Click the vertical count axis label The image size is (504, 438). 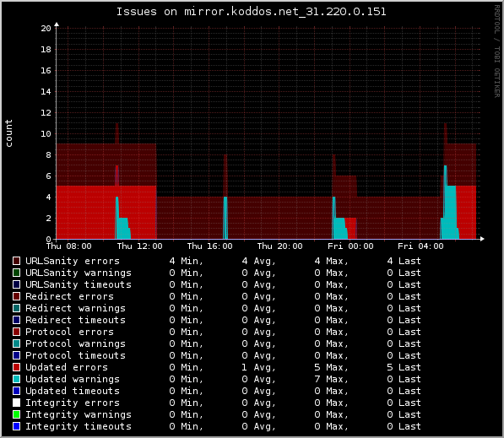[8, 133]
